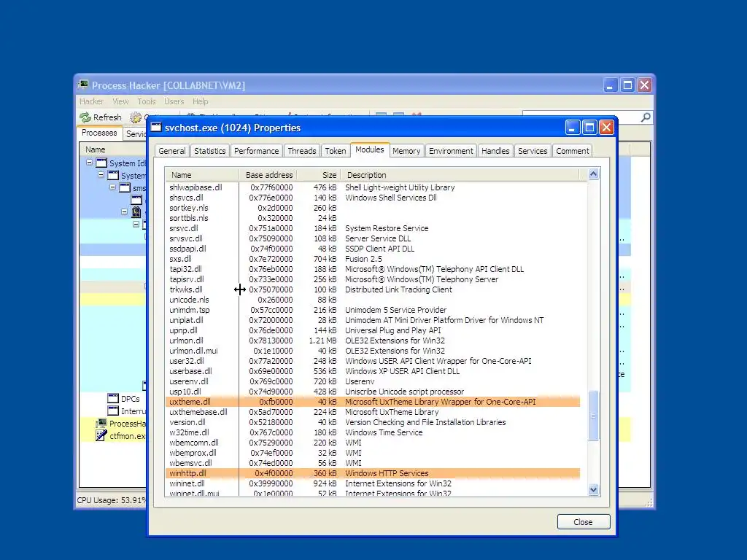Screen dimensions: 747x560
Task: Click the svchost.exe Properties title bar icon
Action: point(156,127)
